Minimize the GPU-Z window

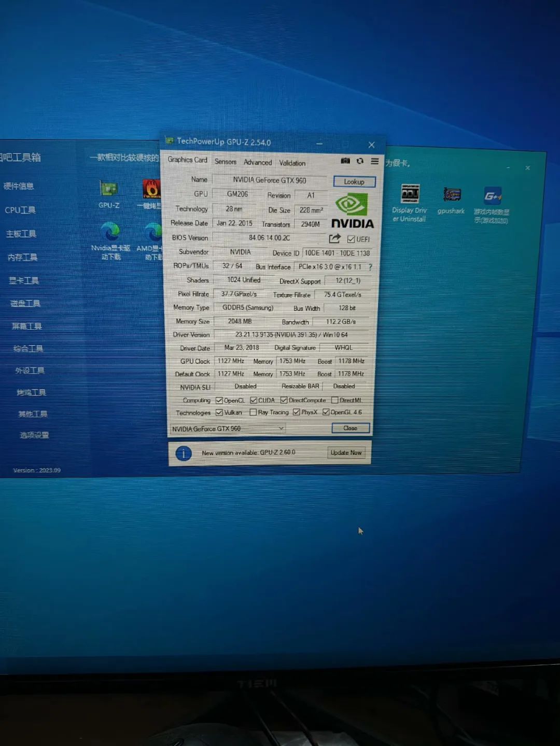point(319,144)
